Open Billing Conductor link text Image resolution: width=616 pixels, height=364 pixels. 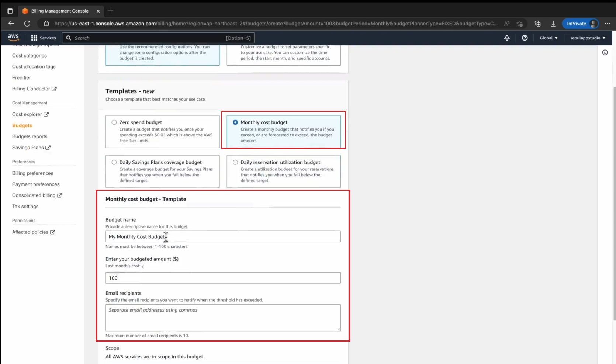(31, 89)
